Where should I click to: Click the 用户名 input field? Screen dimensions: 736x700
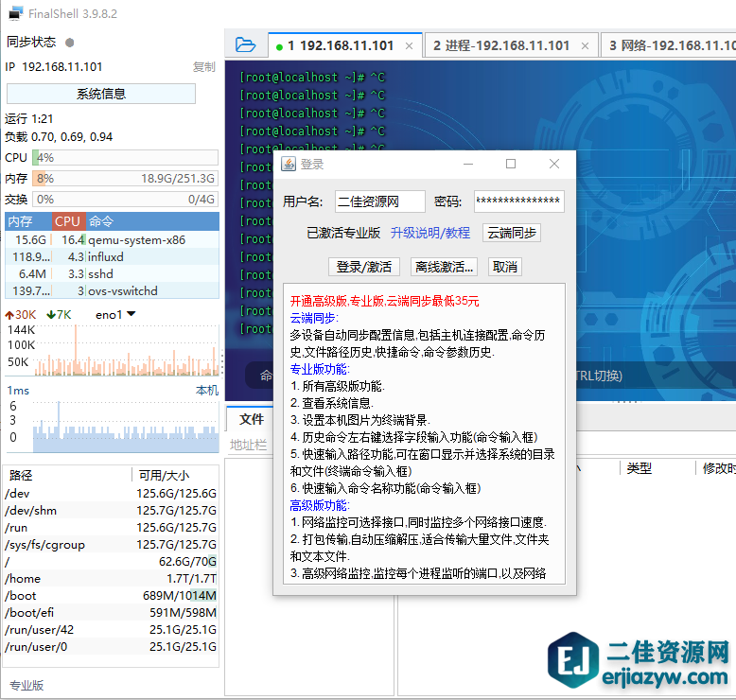click(x=380, y=201)
